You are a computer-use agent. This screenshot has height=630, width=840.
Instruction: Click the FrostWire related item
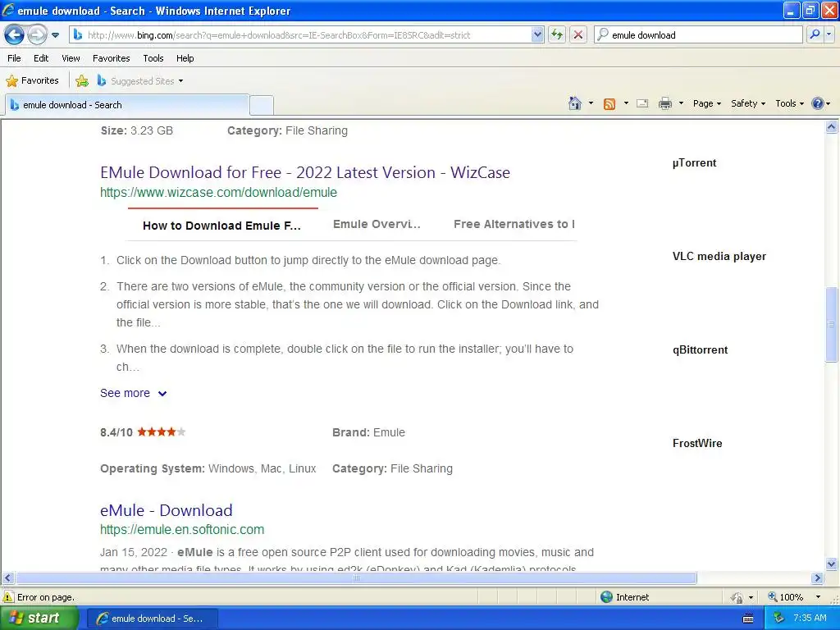point(697,443)
